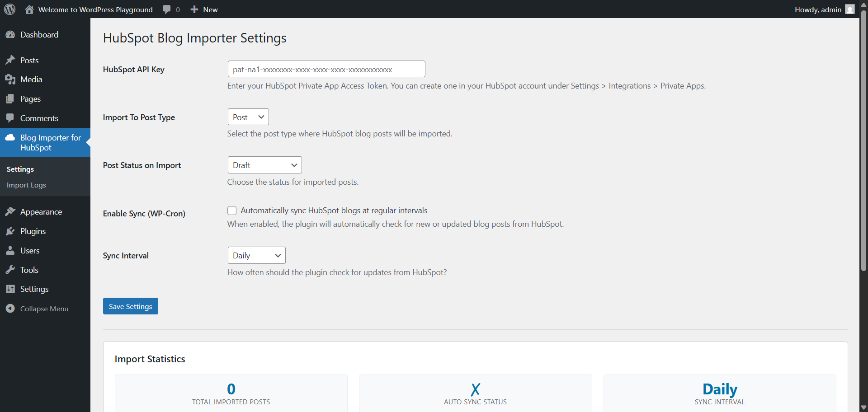Viewport: 868px width, 412px height.
Task: Open the comments bubble icon in toolbar
Action: [x=167, y=9]
